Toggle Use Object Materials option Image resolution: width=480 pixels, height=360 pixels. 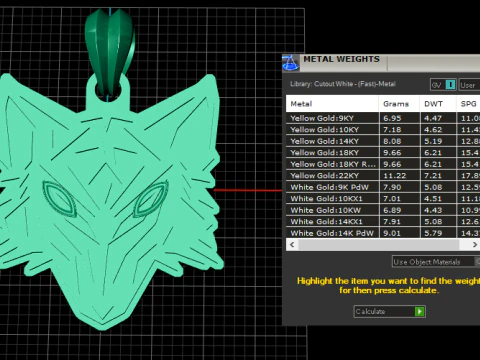tap(436, 262)
